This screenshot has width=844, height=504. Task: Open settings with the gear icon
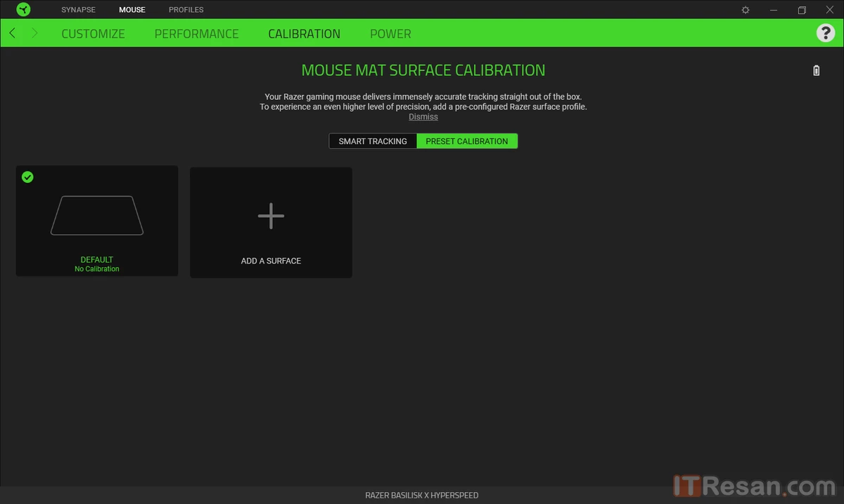tap(746, 10)
